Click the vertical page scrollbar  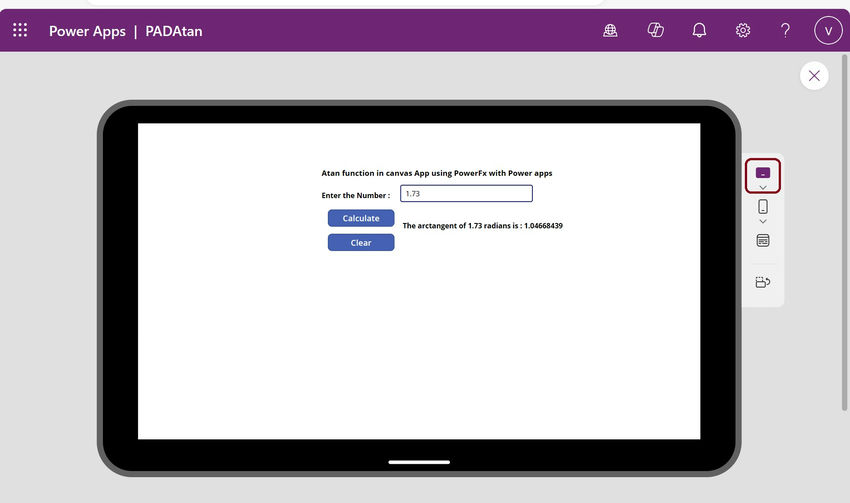(845, 232)
